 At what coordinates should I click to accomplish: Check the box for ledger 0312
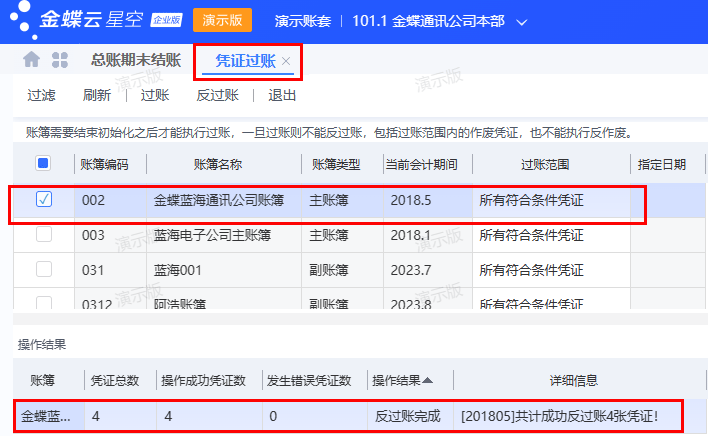tap(44, 302)
